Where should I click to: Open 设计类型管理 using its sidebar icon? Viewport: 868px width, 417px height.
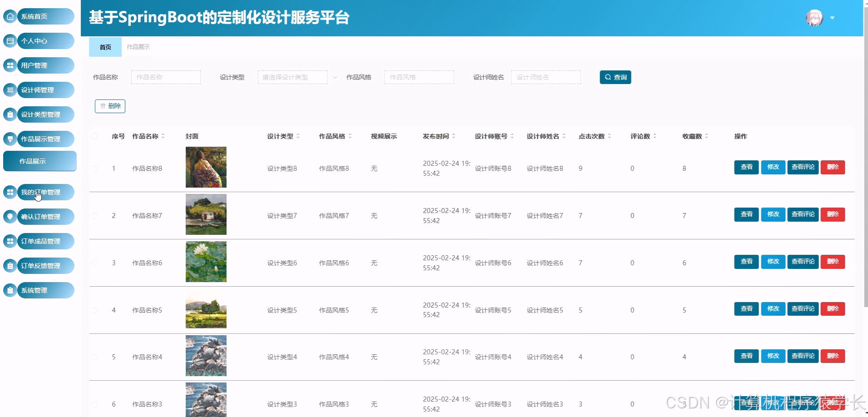[x=10, y=114]
